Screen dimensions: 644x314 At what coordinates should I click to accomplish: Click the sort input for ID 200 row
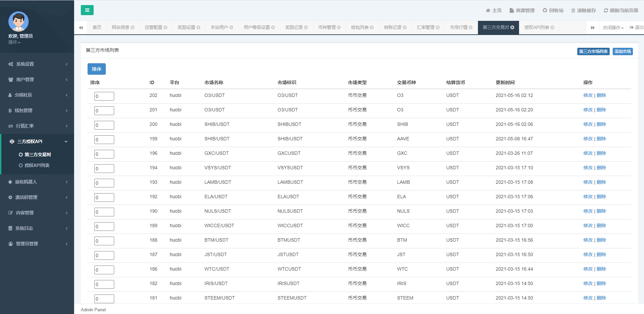104,125
